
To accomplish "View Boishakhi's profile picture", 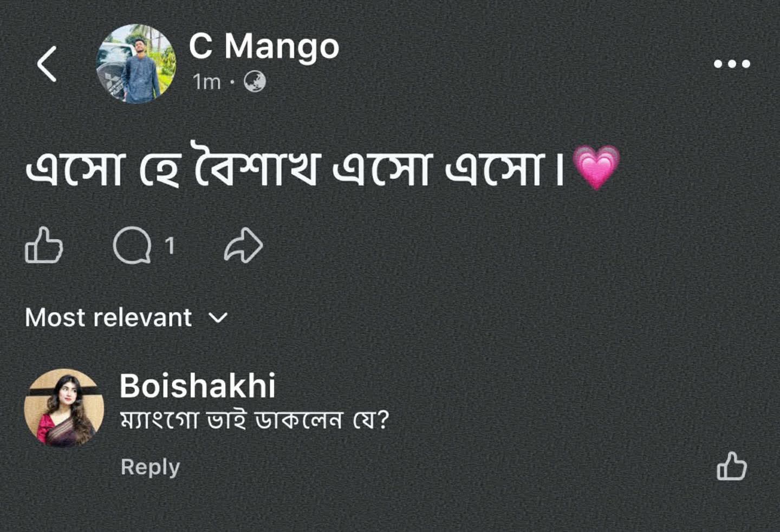I will coord(64,408).
